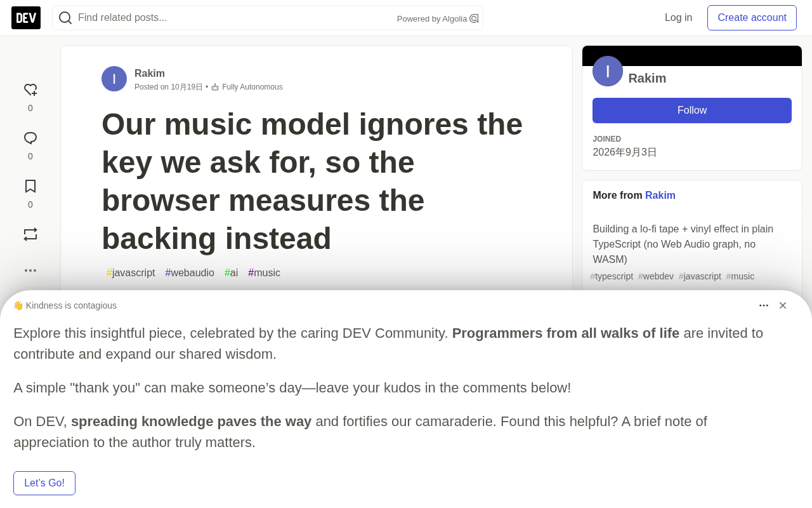Click the #webdev tag in the sidebar

click(656, 276)
